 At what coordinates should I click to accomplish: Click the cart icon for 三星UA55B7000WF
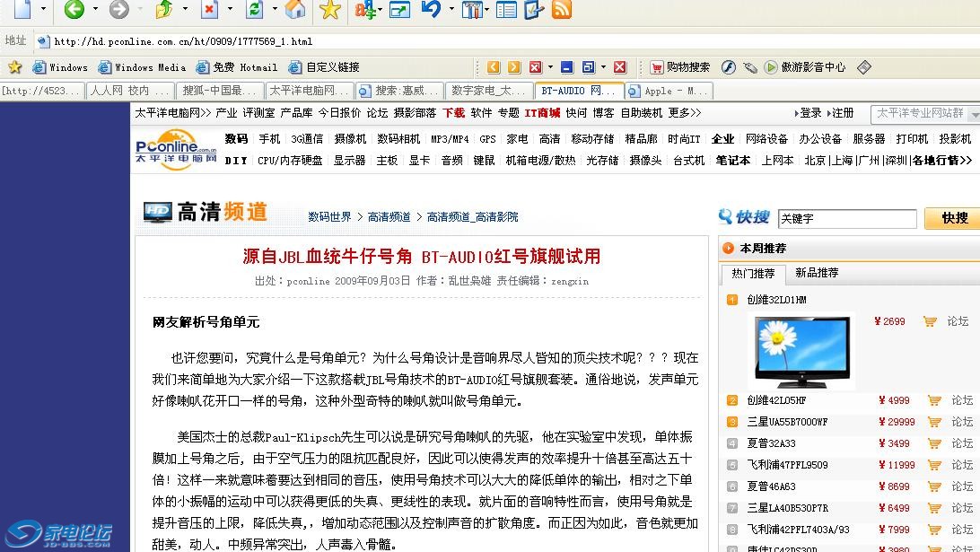[x=934, y=422]
